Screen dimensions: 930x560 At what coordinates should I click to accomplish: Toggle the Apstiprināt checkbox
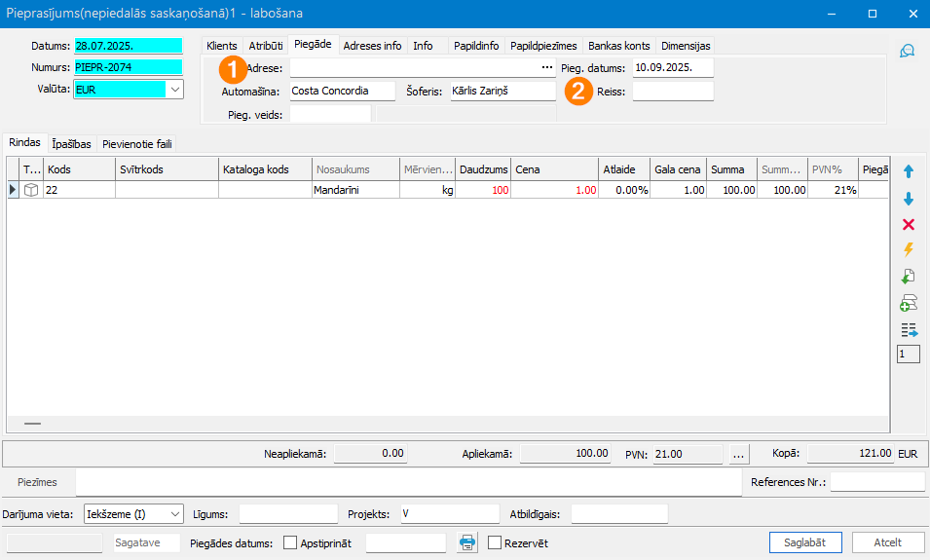(290, 542)
